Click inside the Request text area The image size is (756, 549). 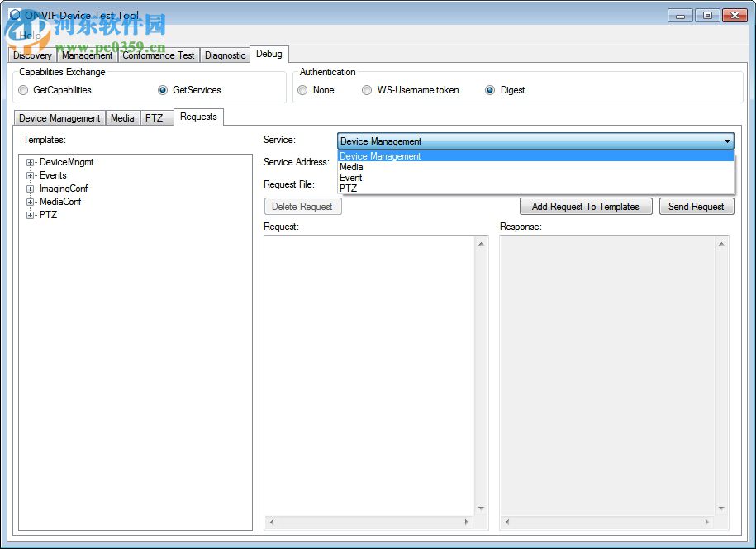pyautogui.click(x=372, y=372)
